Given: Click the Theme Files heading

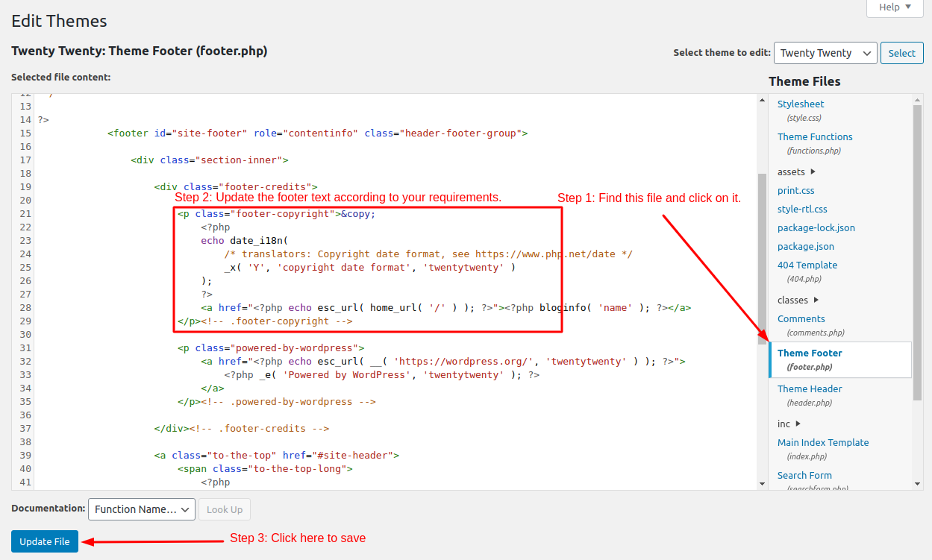Looking at the screenshot, I should (x=804, y=81).
